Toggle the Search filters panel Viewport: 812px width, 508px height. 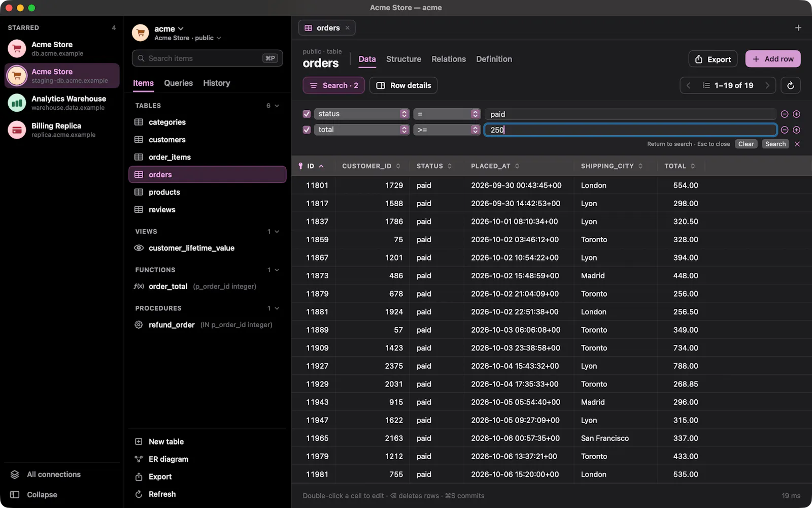[x=334, y=85]
